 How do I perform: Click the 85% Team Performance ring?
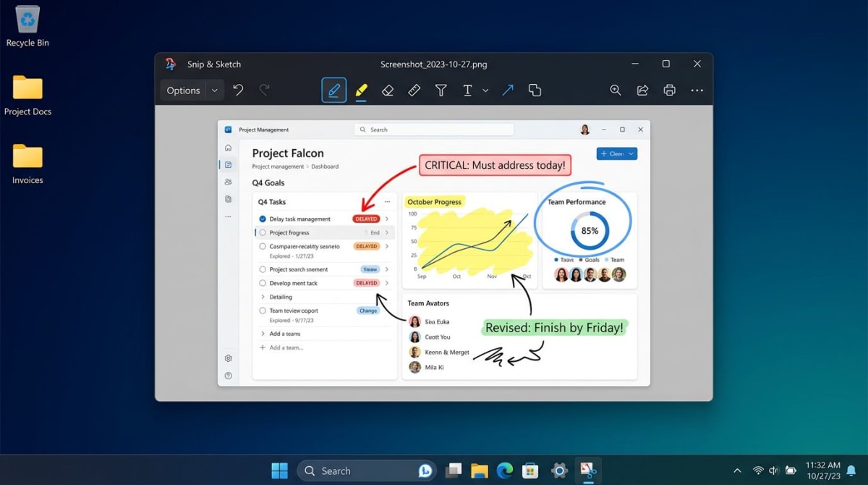click(x=589, y=230)
